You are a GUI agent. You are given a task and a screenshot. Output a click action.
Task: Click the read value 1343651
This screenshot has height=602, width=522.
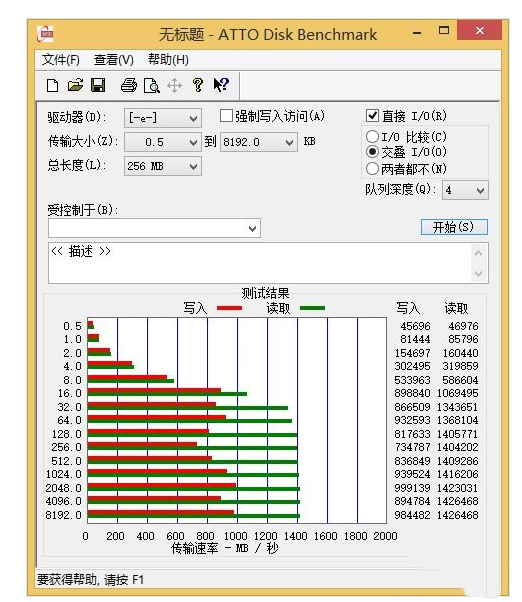click(458, 407)
